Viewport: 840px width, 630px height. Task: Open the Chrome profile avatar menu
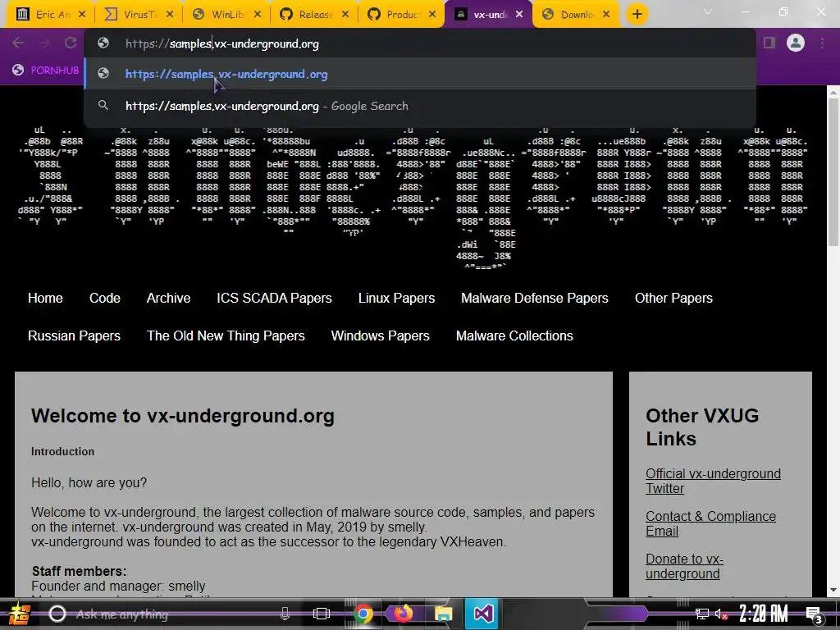coord(796,43)
